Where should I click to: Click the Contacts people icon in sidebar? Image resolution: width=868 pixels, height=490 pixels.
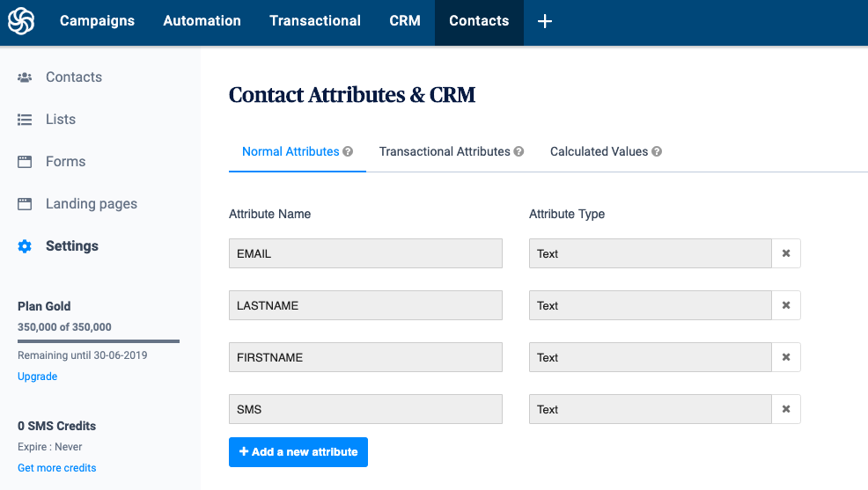click(x=25, y=77)
